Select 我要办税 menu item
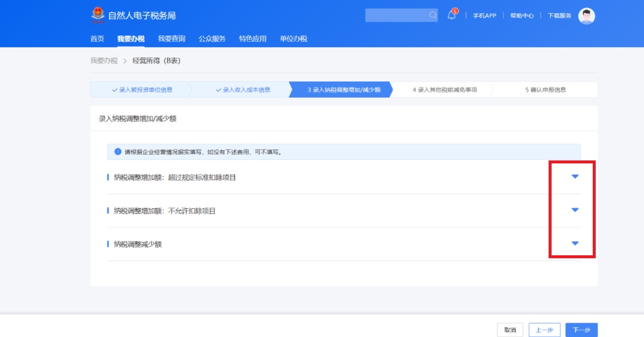The height and width of the screenshot is (337, 644). [131, 39]
